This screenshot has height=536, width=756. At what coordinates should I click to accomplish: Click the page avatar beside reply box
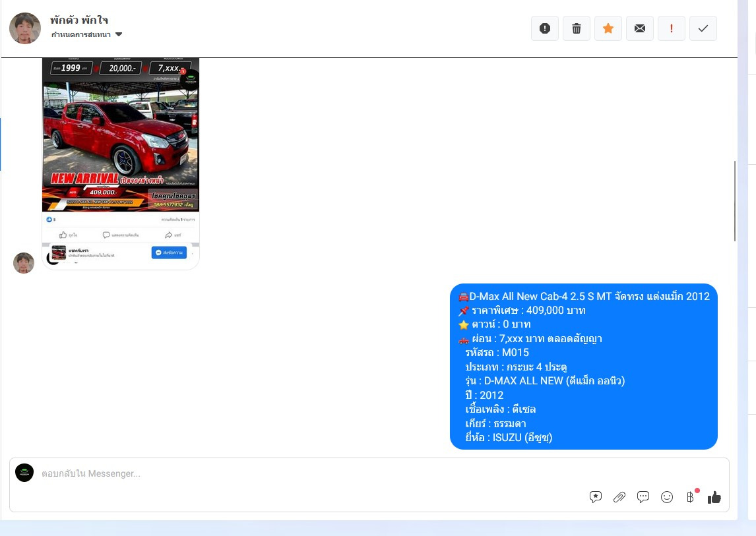[x=24, y=473]
